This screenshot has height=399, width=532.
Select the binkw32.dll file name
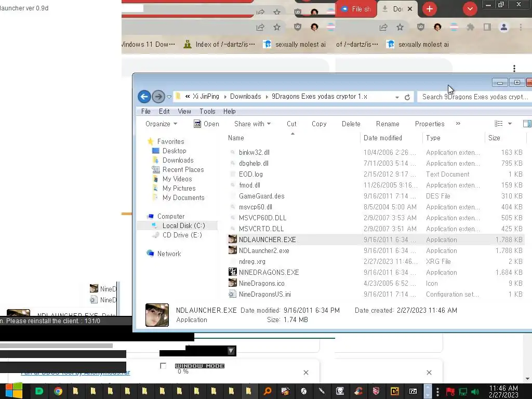(254, 152)
